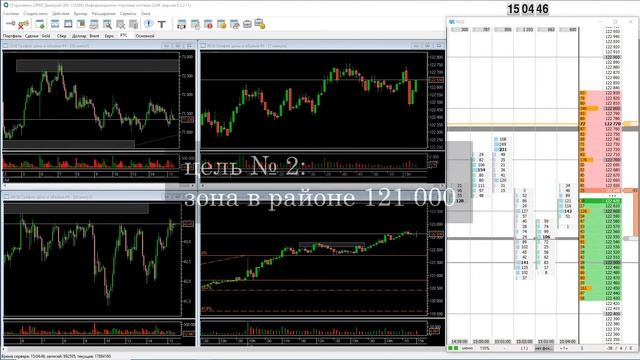Image resolution: width=640 pixels, height=360 pixels.
Task: Open the Брокер menu
Action: click(80, 13)
